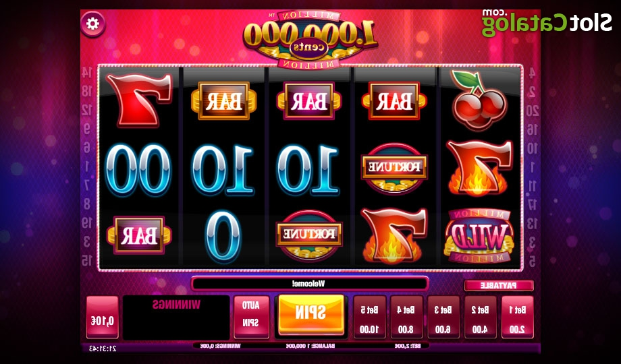Open the SlotCatalog.com logo link
The image size is (621, 364).
coord(547,22)
